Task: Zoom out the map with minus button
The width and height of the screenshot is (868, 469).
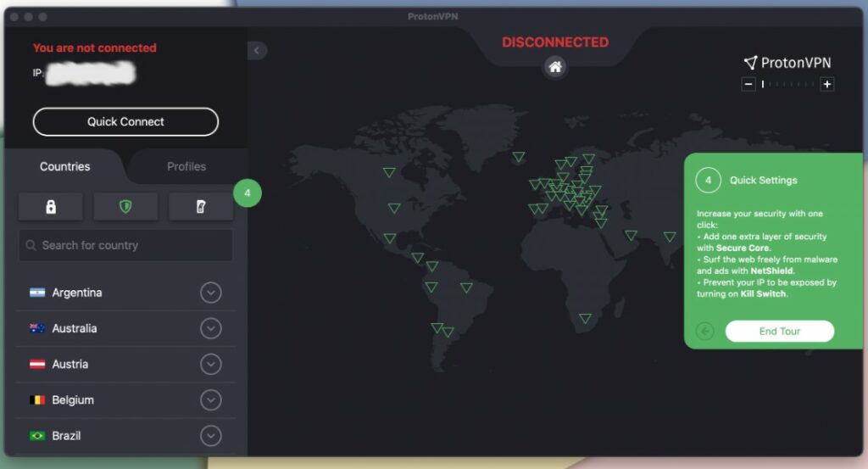Action: click(x=748, y=84)
